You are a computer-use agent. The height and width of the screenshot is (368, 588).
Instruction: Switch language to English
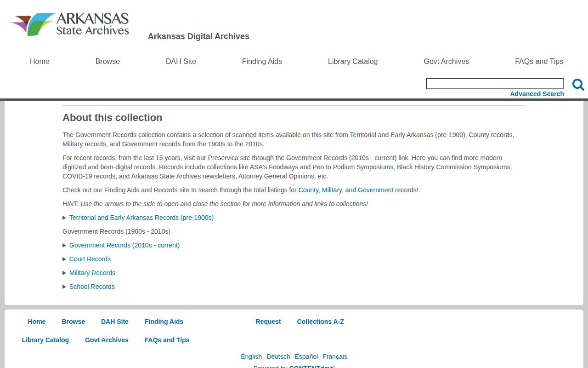[x=251, y=356]
